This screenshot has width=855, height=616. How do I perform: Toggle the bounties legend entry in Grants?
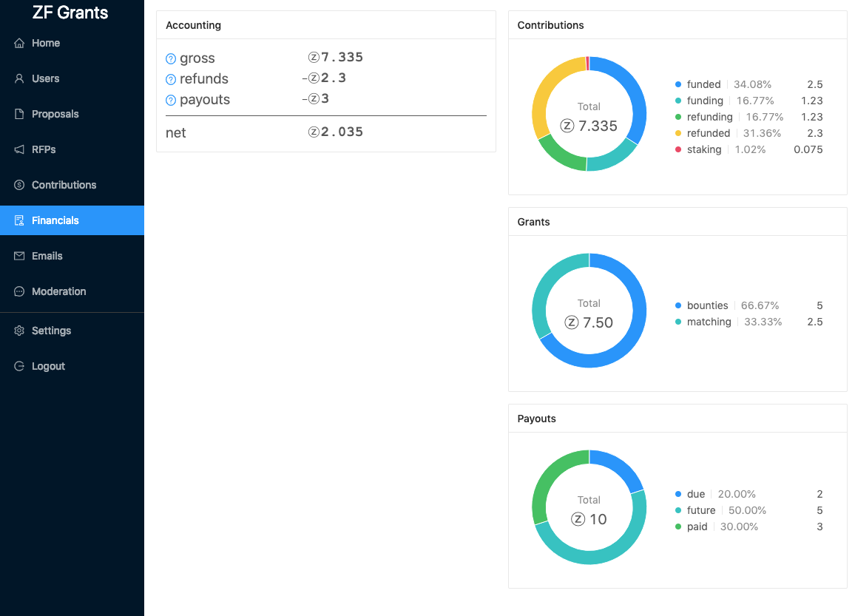point(748,305)
